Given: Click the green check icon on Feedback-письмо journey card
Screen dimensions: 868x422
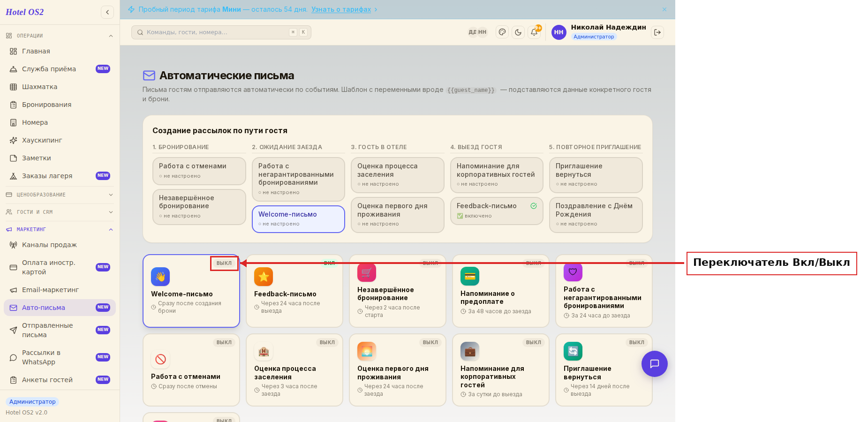Looking at the screenshot, I should point(534,206).
